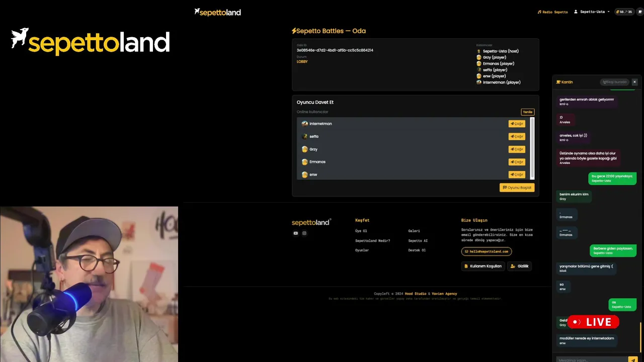Show who is in Kantin via 'kişi burada' badge
The width and height of the screenshot is (644, 362).
(615, 82)
